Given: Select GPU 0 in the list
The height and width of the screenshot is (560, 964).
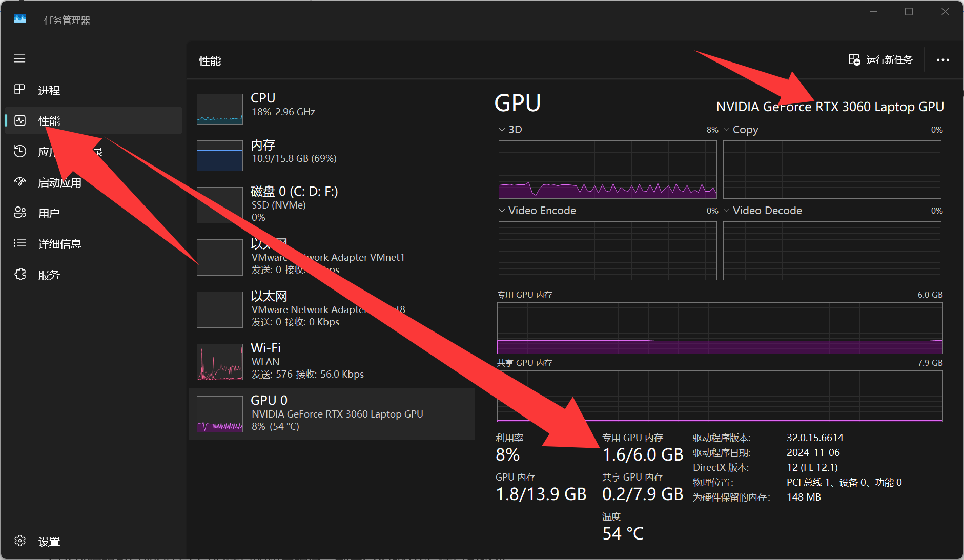Looking at the screenshot, I should (332, 413).
